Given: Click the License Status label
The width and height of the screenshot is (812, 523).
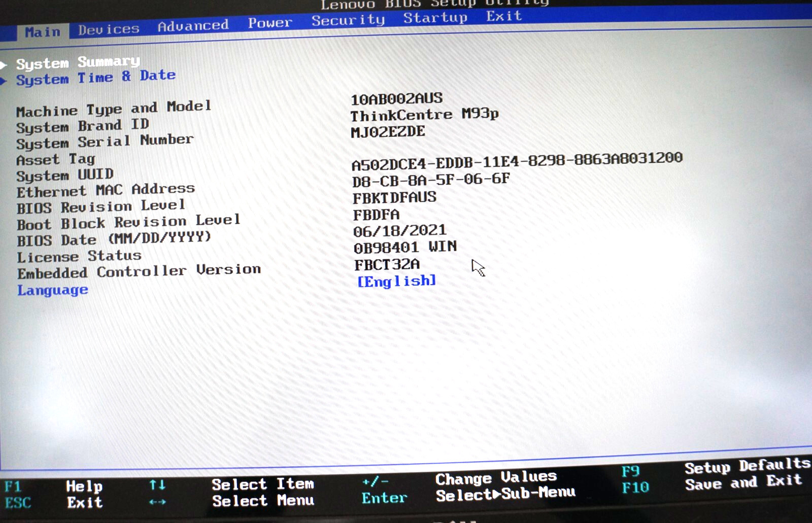Looking at the screenshot, I should point(79,256).
